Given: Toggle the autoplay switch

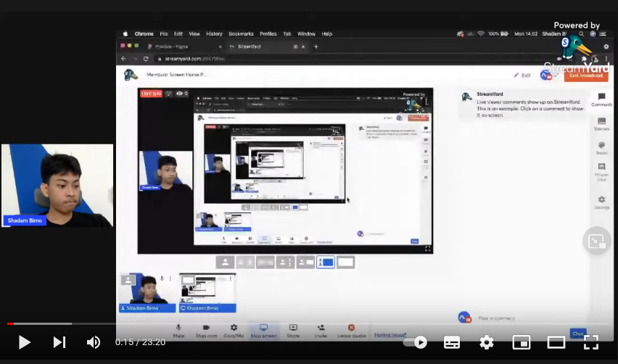Looking at the screenshot, I should (x=416, y=342).
